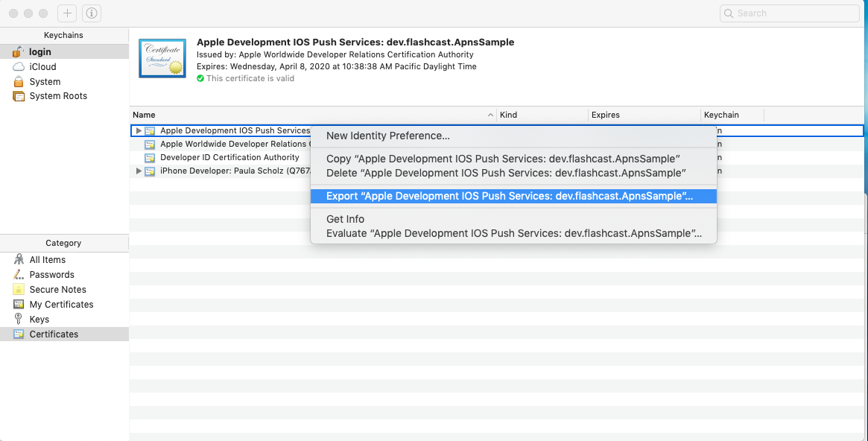Choose New Identity Preference… menu item
868x441 pixels.
[513, 136]
